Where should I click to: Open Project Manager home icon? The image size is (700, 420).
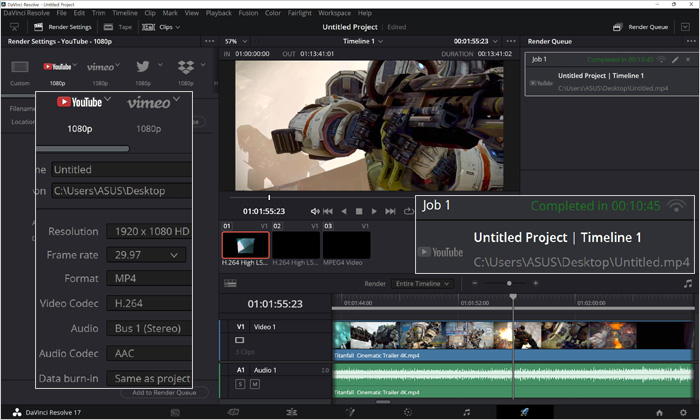click(x=659, y=412)
